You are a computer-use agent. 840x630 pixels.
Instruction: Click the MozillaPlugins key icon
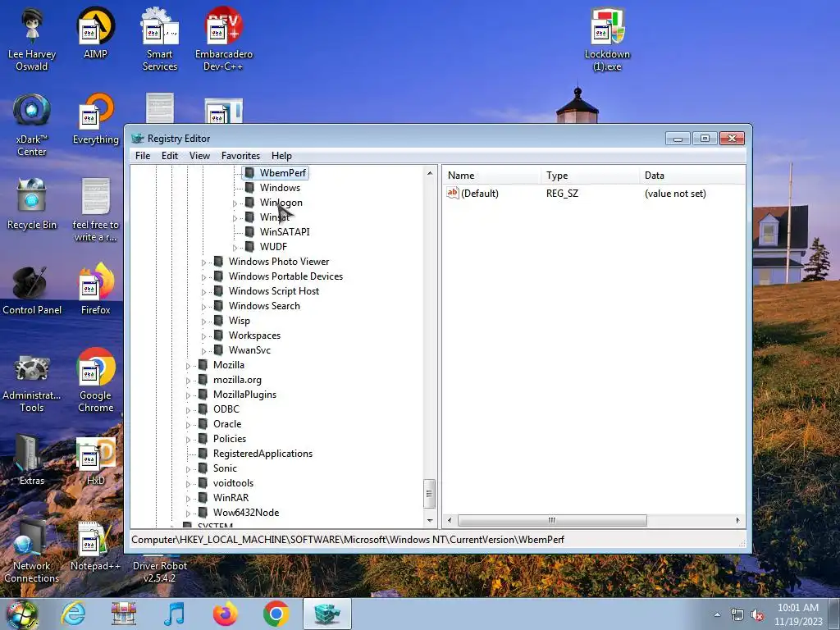click(x=203, y=395)
